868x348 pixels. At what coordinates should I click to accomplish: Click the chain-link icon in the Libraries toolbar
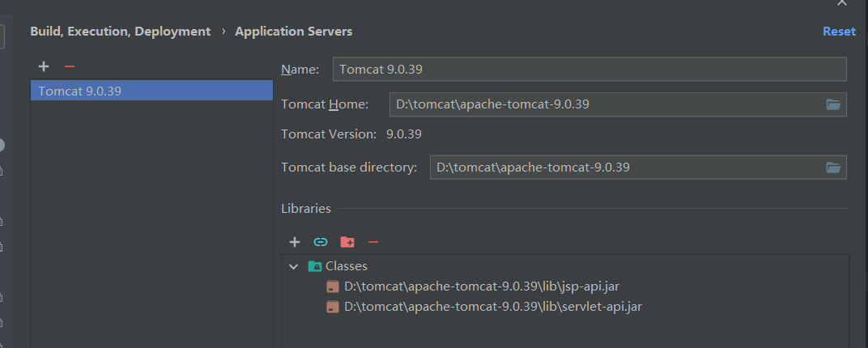pyautogui.click(x=321, y=242)
